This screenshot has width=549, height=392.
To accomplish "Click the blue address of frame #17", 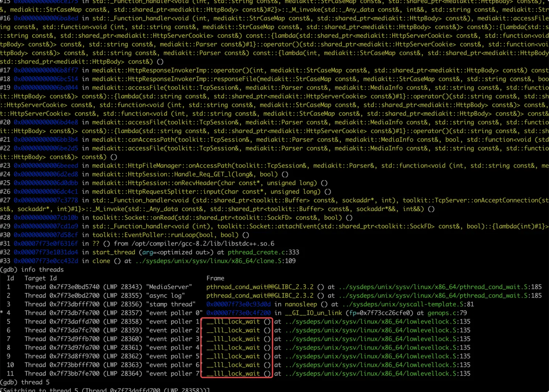I will pos(46,70).
